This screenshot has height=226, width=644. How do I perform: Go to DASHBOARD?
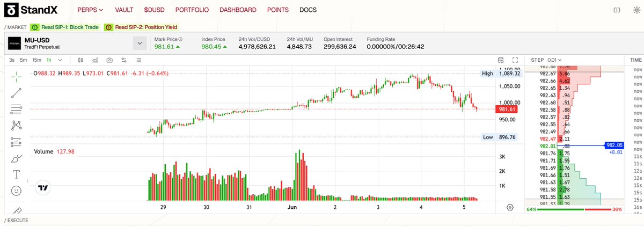coord(238,10)
